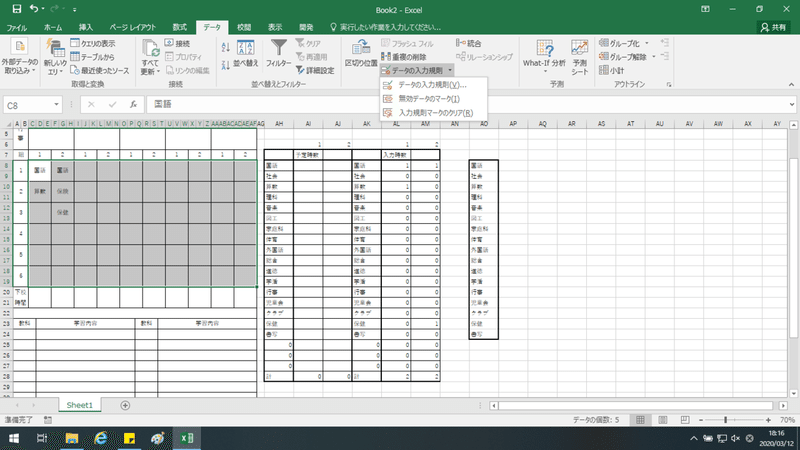Open the 並べ替え sort dialog icon
800x450 pixels.
coord(245,48)
